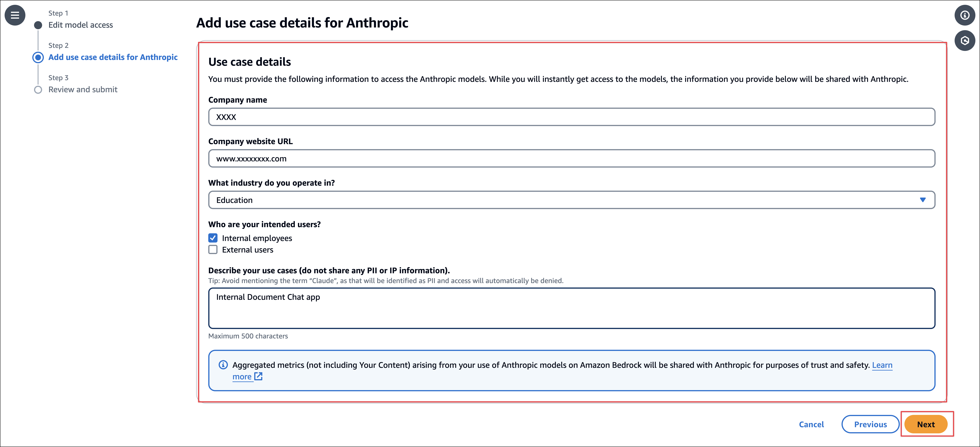
Task: Click the Previous button
Action: pos(870,424)
